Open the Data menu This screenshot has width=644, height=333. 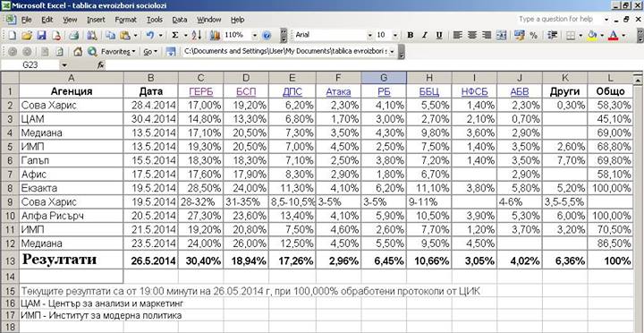point(180,20)
